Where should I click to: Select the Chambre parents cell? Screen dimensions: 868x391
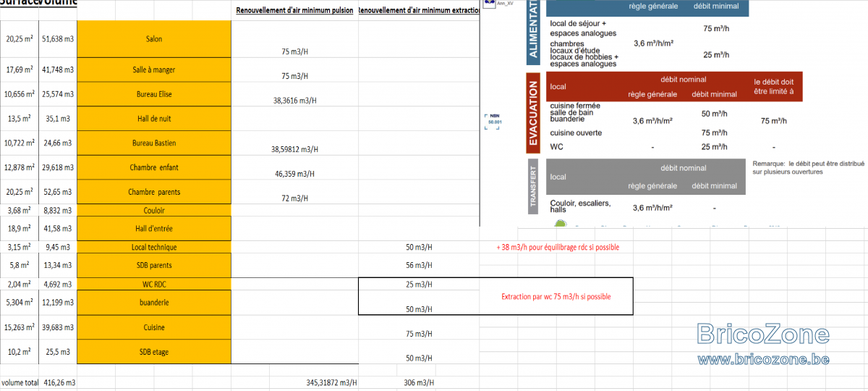coord(153,192)
